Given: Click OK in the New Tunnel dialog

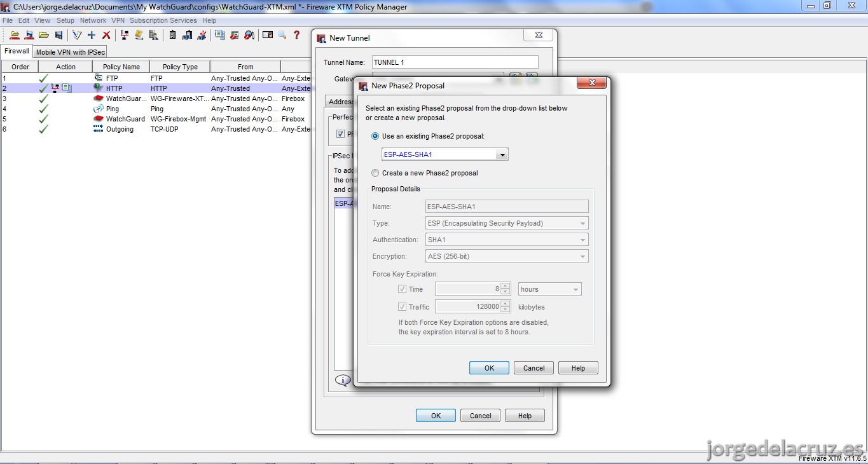Looking at the screenshot, I should [x=436, y=416].
